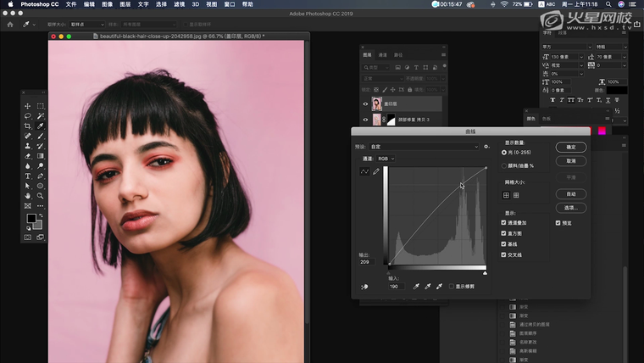Select the Eraser tool
Image resolution: width=644 pixels, height=363 pixels.
(28, 156)
